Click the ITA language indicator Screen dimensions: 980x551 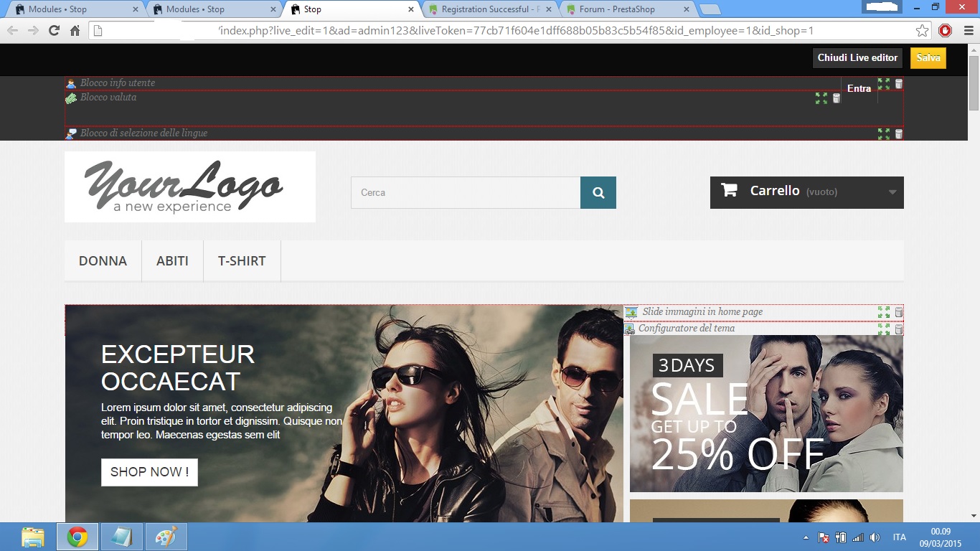tap(900, 537)
